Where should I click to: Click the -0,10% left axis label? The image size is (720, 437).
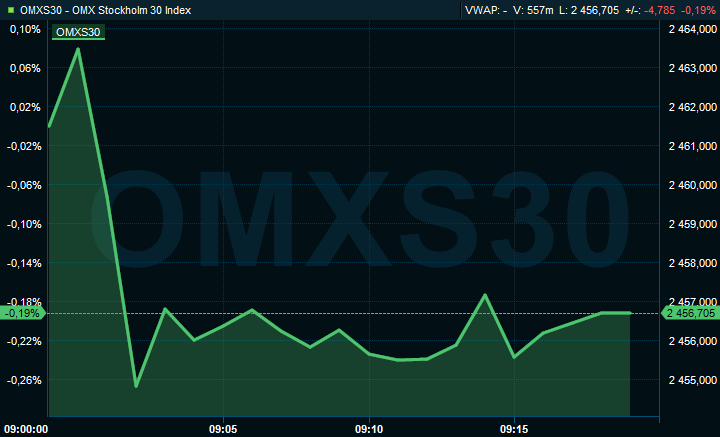pos(24,224)
